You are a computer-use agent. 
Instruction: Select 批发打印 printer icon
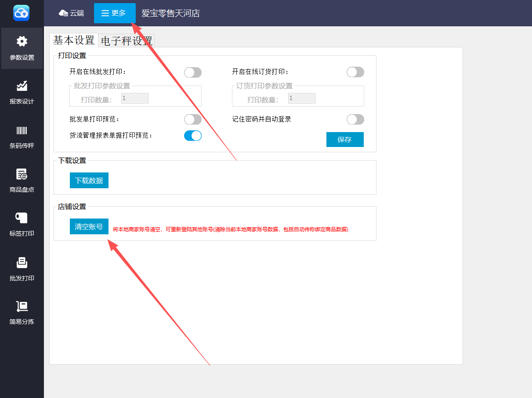point(22,262)
